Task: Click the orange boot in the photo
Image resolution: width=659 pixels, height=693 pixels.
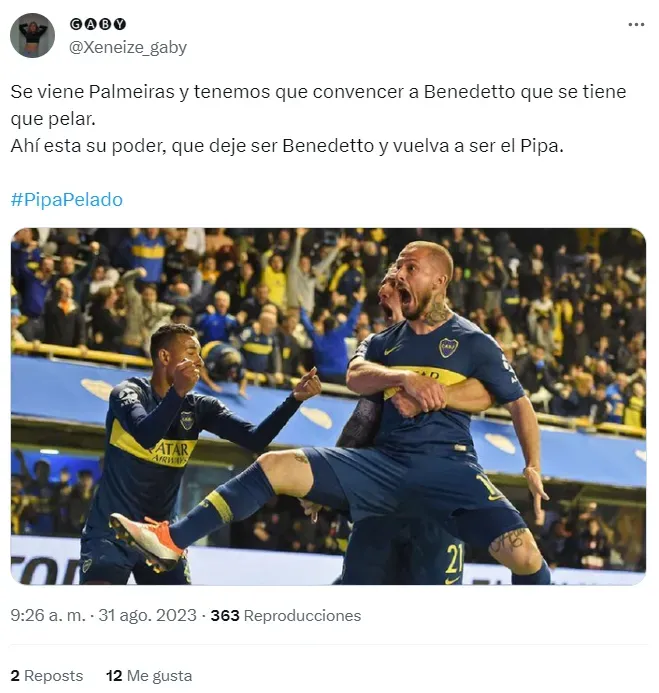Action: click(148, 541)
